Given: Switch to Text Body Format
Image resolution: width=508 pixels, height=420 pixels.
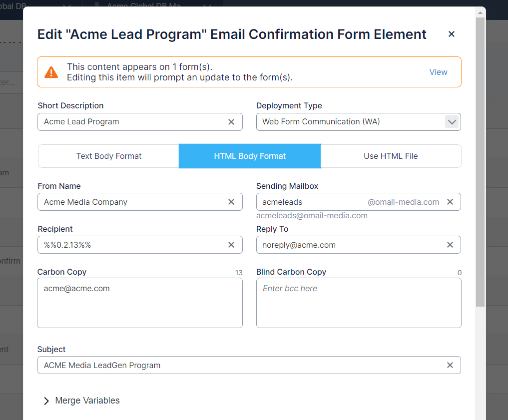Looking at the screenshot, I should click(x=109, y=156).
